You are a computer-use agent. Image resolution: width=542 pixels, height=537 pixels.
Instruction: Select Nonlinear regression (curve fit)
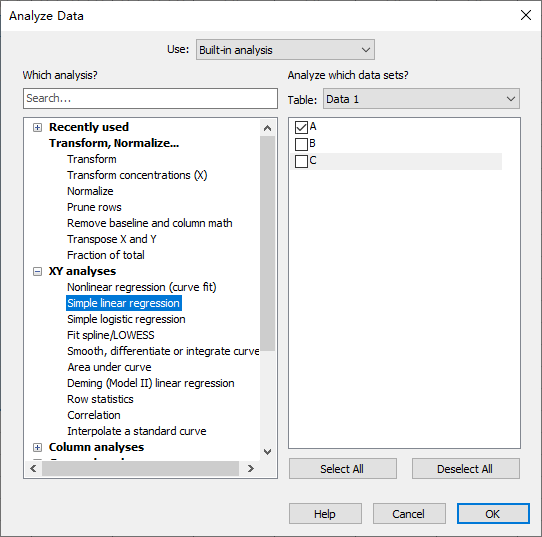coord(142,287)
